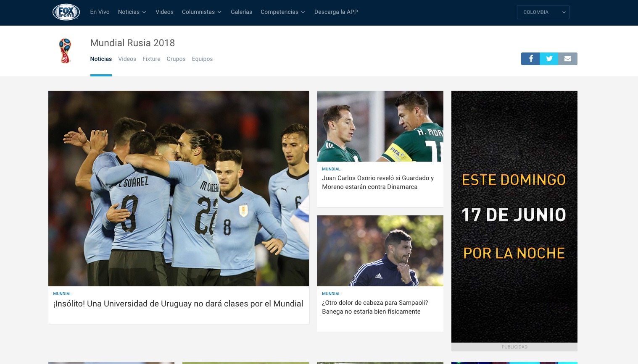Click the Fox Sports logo
Viewport: 638px width, 364px height.
pyautogui.click(x=66, y=12)
